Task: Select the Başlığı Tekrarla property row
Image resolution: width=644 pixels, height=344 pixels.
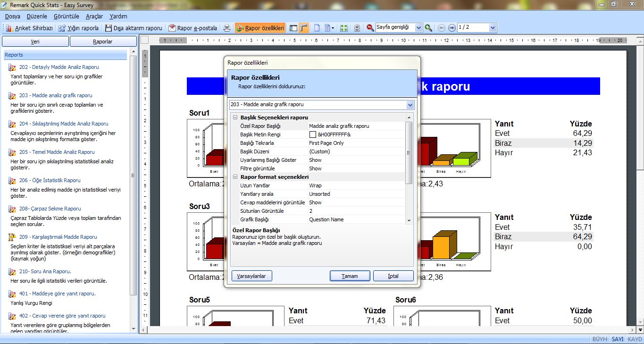Action: 274,143
